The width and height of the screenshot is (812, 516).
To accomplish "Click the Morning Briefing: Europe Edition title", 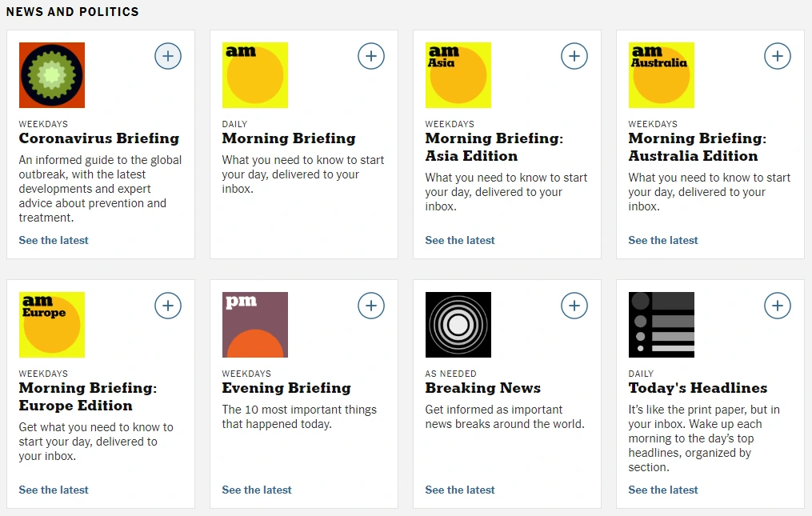I will click(87, 397).
